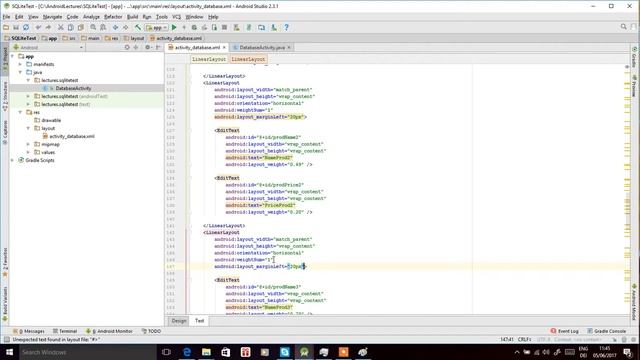Click Windows Start button
Image resolution: width=640 pixels, height=360 pixels.
point(9,352)
